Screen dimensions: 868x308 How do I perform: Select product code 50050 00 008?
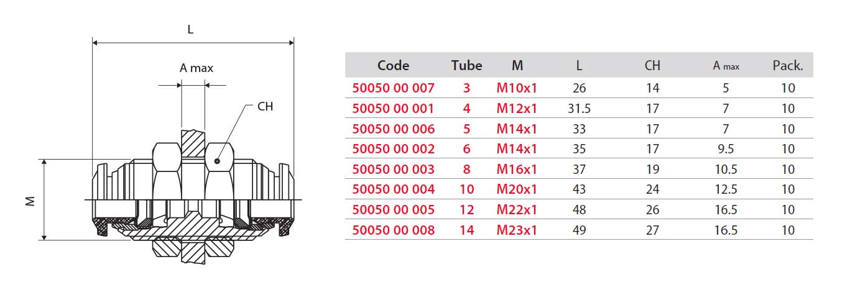coord(393,230)
